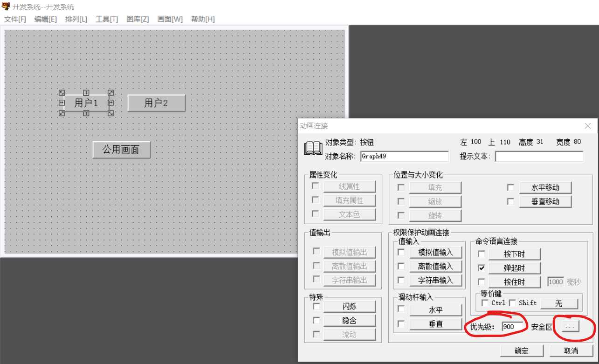
Task: Enable the 按住时 checkbox
Action: click(482, 282)
